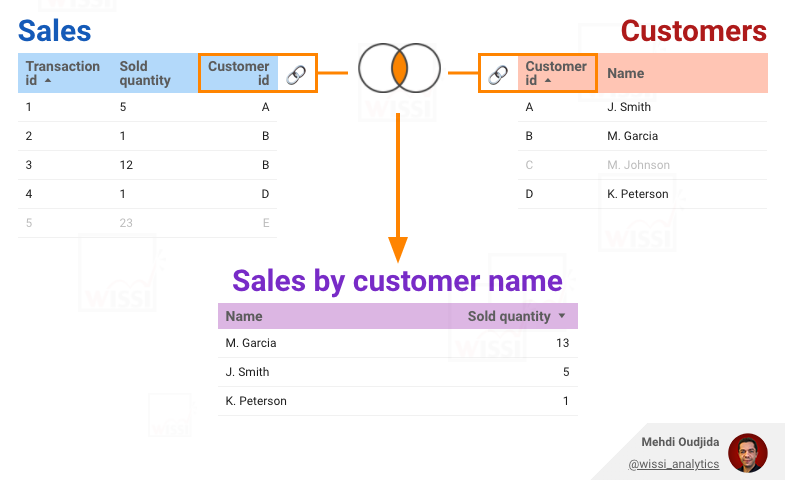785x480 pixels.
Task: Click the Name header in Sales by customer name table
Action: point(244,316)
